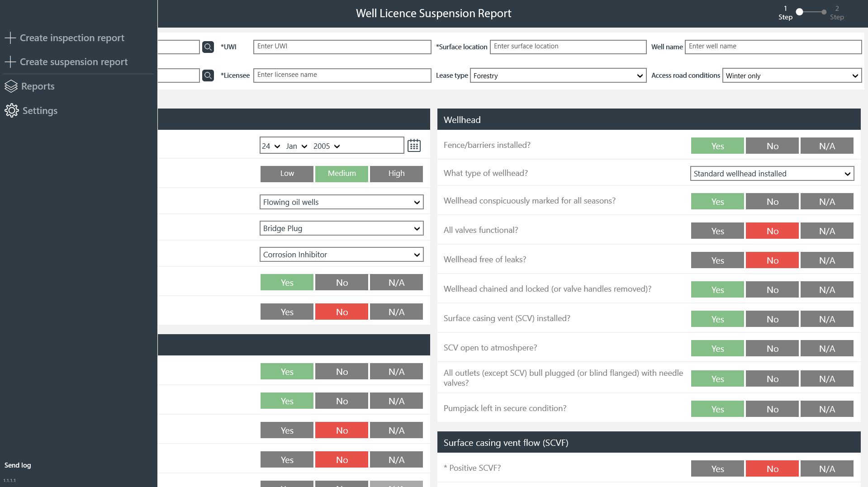The width and height of the screenshot is (868, 487).
Task: Click the Settings gear icon
Action: pos(12,111)
